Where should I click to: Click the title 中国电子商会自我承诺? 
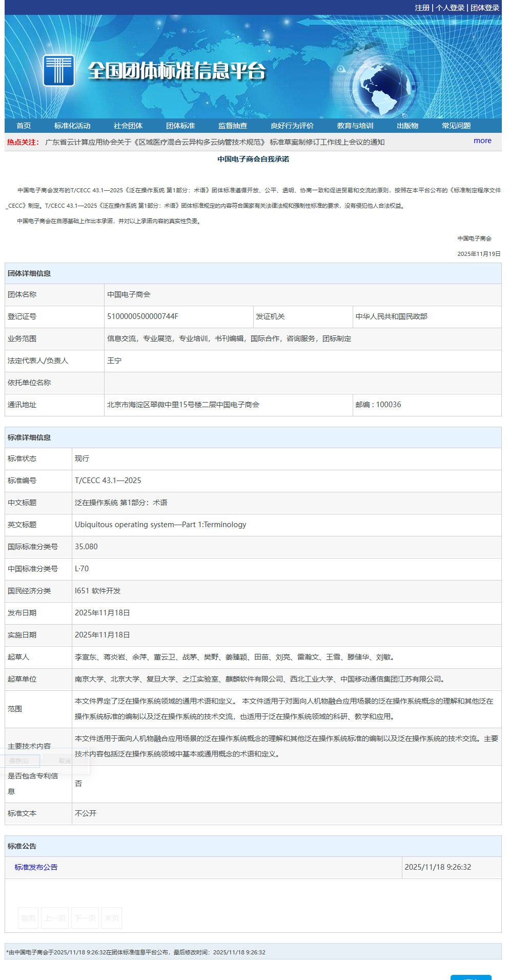point(253,159)
